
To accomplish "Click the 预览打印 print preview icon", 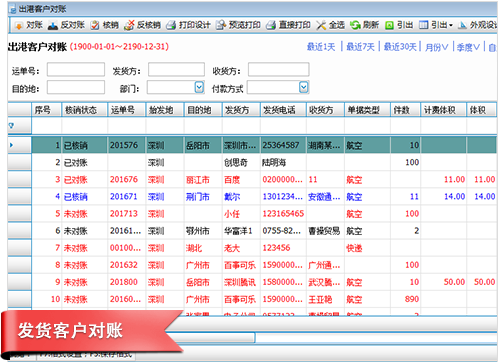I will coord(221,25).
